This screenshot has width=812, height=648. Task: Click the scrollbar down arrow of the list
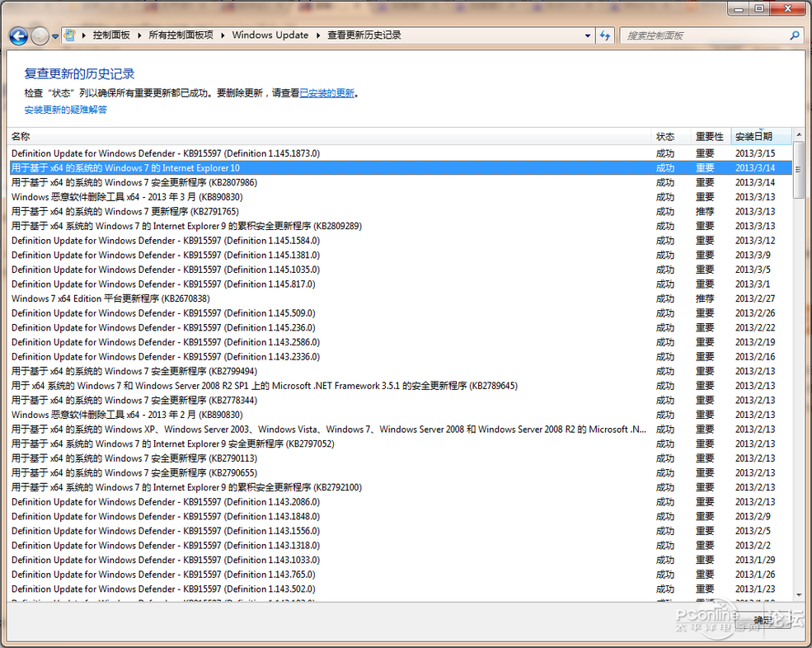pos(799,594)
